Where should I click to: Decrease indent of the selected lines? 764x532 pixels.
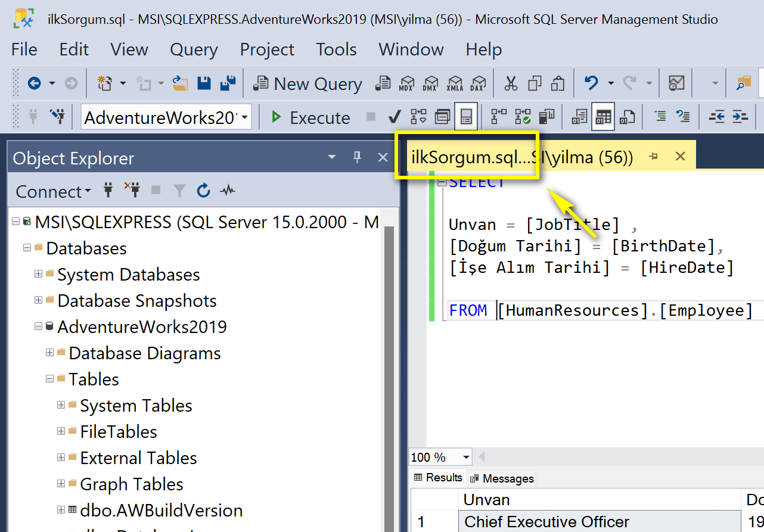click(x=716, y=117)
